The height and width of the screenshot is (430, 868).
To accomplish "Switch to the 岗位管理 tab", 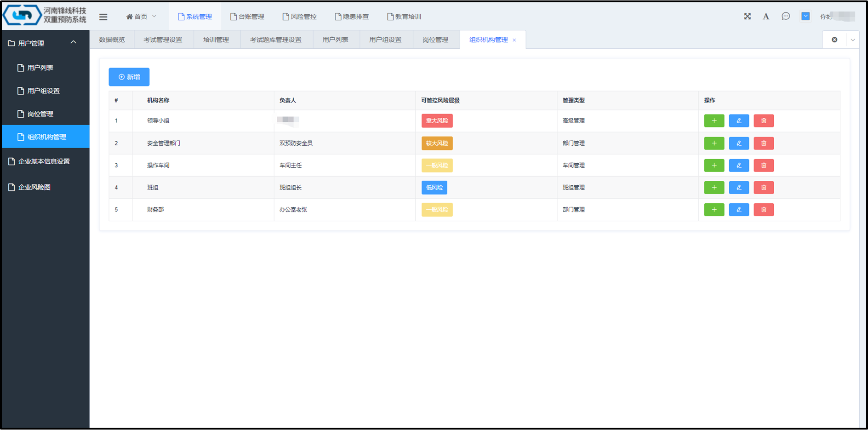I will click(x=435, y=40).
